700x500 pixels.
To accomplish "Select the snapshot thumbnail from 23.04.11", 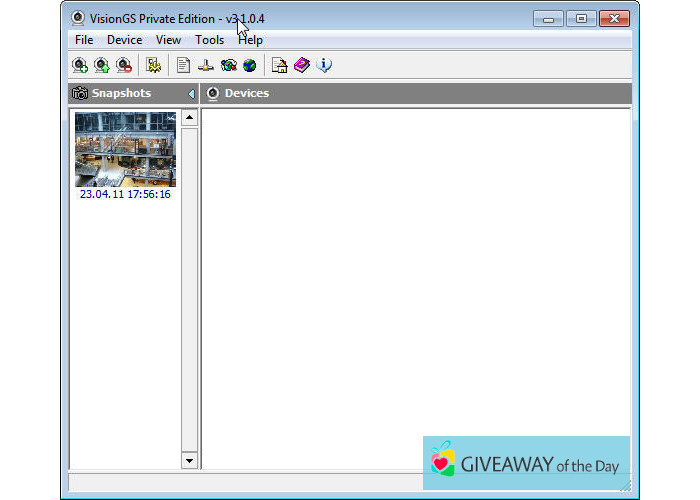I will click(125, 150).
